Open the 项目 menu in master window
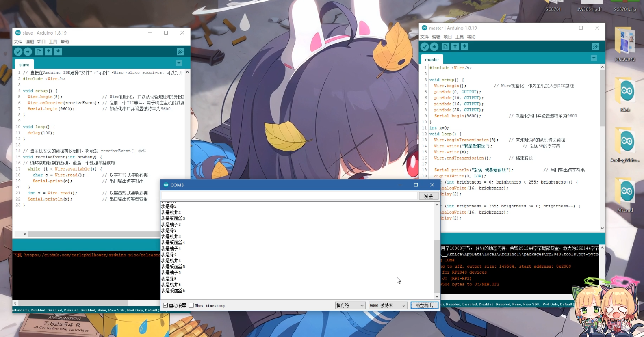This screenshot has height=337, width=644. pyautogui.click(x=448, y=37)
